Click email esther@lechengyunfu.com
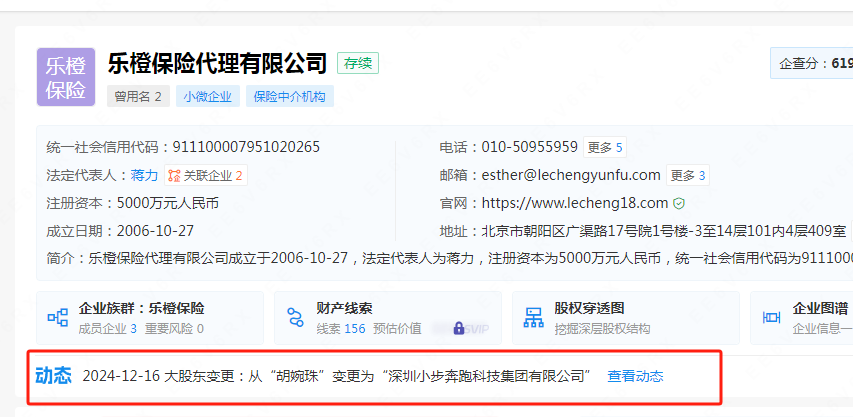This screenshot has height=417, width=853. point(571,175)
